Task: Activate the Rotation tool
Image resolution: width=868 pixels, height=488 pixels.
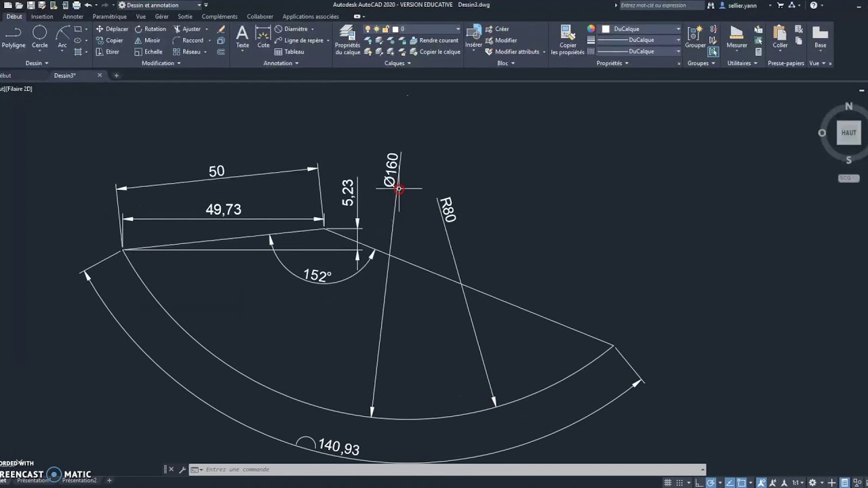Action: coord(150,29)
